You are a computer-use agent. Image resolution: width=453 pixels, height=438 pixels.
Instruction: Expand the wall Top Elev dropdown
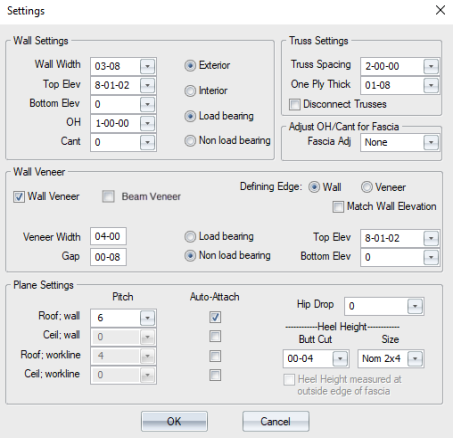[147, 85]
